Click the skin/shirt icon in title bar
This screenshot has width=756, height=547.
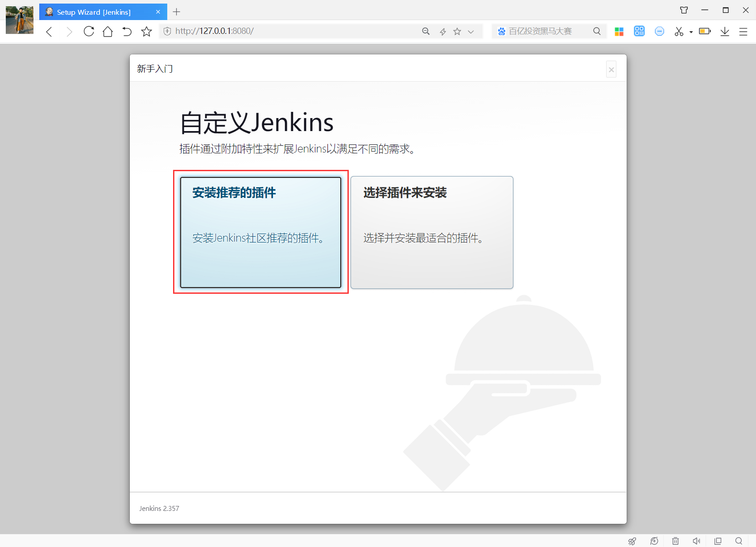click(x=684, y=10)
